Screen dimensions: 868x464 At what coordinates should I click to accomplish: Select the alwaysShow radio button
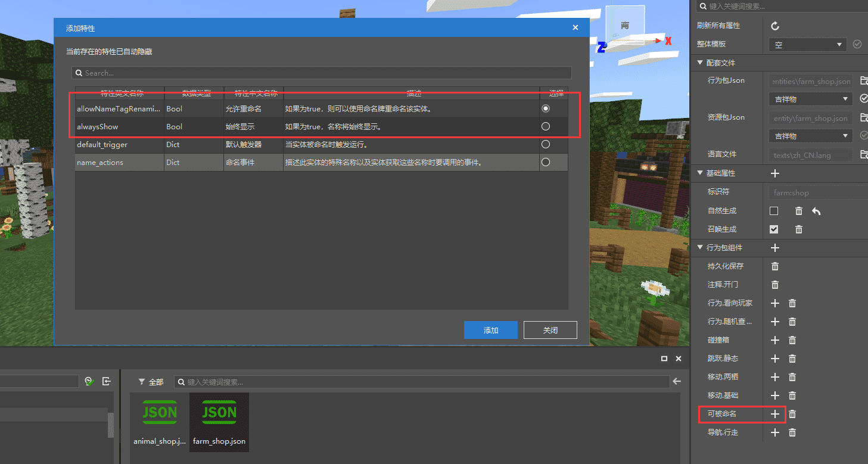point(546,126)
